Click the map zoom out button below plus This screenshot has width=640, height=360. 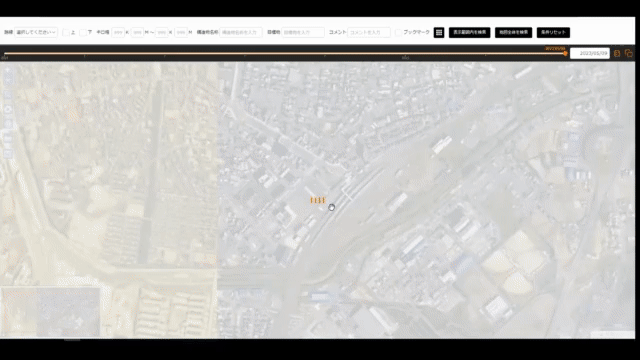click(8, 80)
